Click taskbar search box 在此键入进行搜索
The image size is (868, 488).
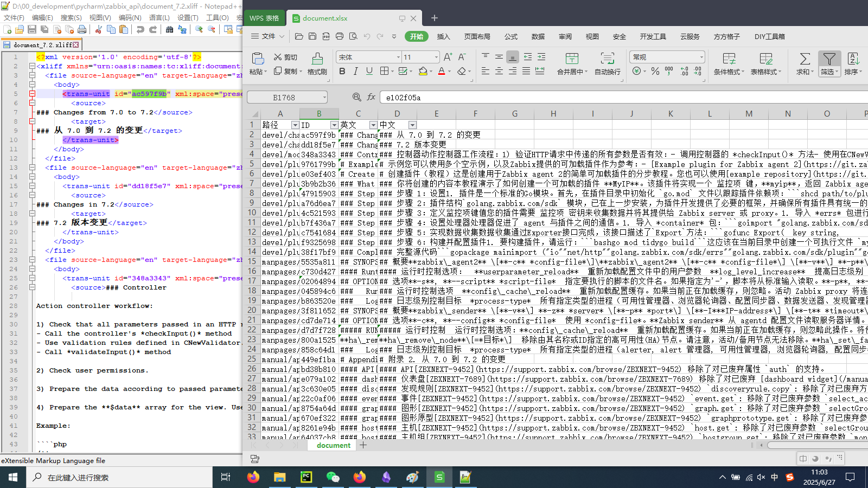point(119,477)
